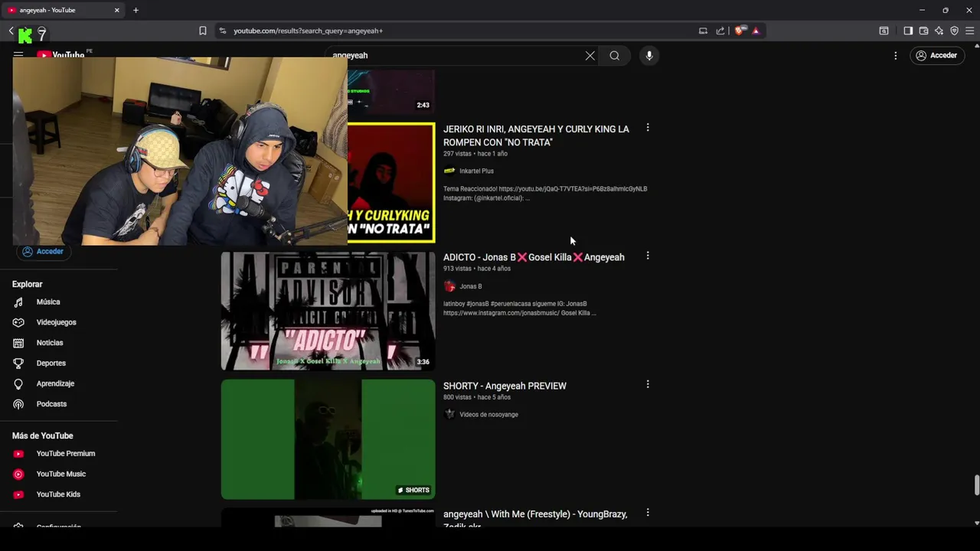Image resolution: width=980 pixels, height=551 pixels.
Task: Click install/cast screen icon in address bar
Action: tap(703, 31)
